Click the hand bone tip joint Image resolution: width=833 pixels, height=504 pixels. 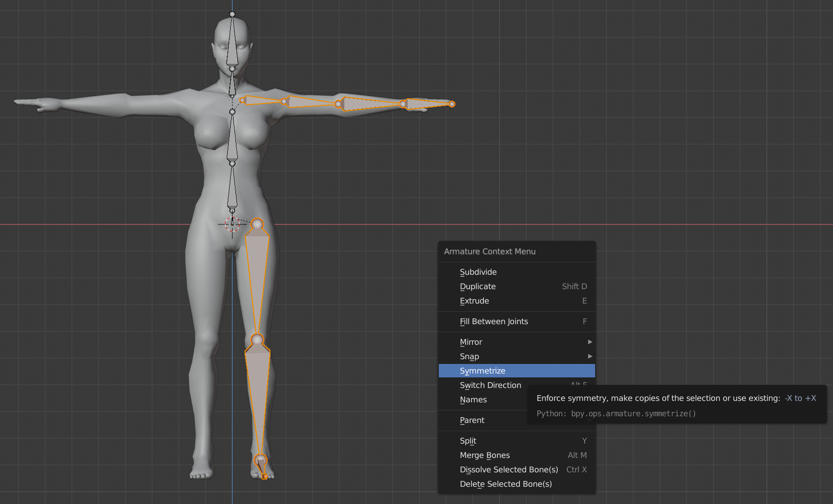[x=452, y=104]
